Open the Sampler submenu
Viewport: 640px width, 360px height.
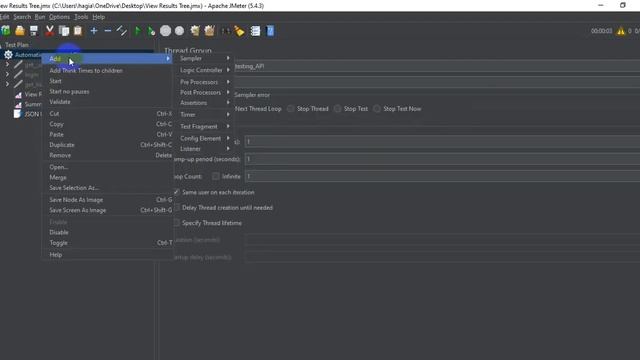[x=204, y=58]
